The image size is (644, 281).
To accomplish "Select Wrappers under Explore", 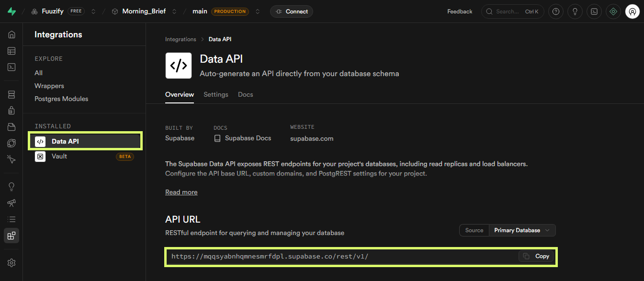I will tap(49, 86).
